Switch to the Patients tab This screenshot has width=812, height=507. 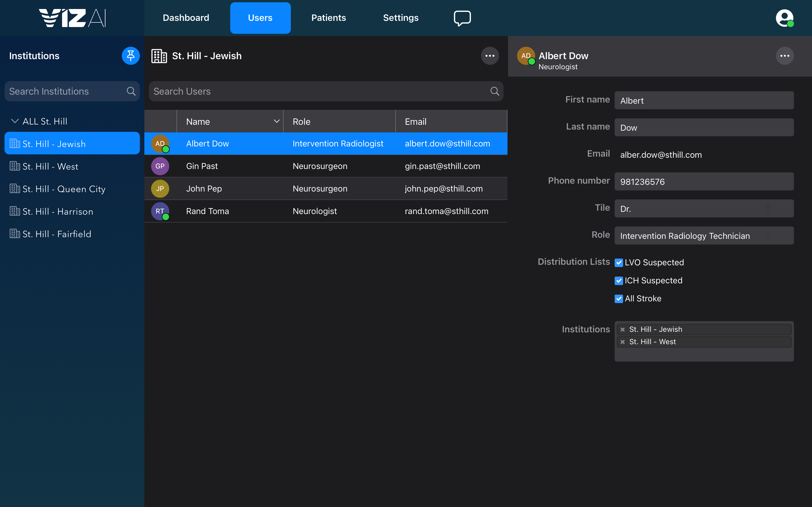[x=328, y=18]
